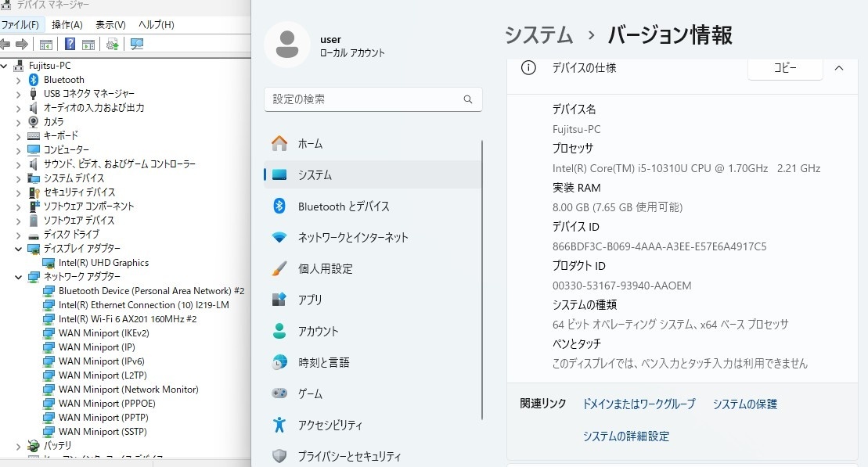Image resolution: width=868 pixels, height=467 pixels.
Task: Expand the Bluetooth node in Device Manager
Action: pyautogui.click(x=18, y=81)
